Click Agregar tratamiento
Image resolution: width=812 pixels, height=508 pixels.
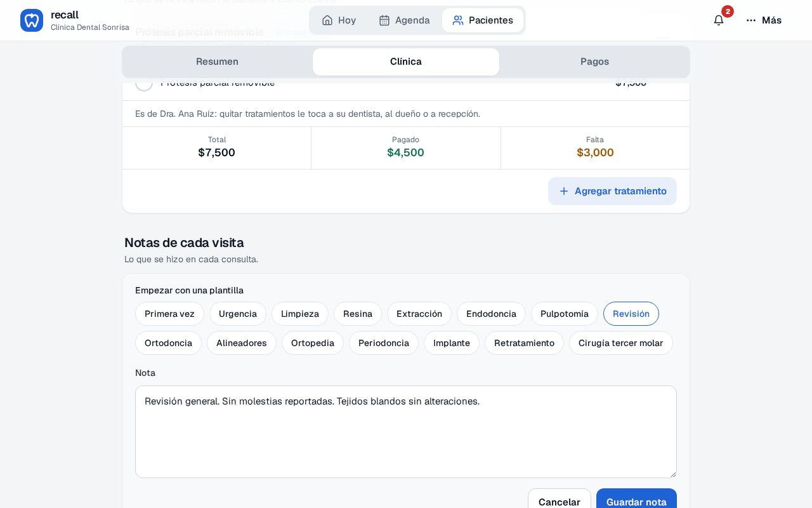(612, 191)
